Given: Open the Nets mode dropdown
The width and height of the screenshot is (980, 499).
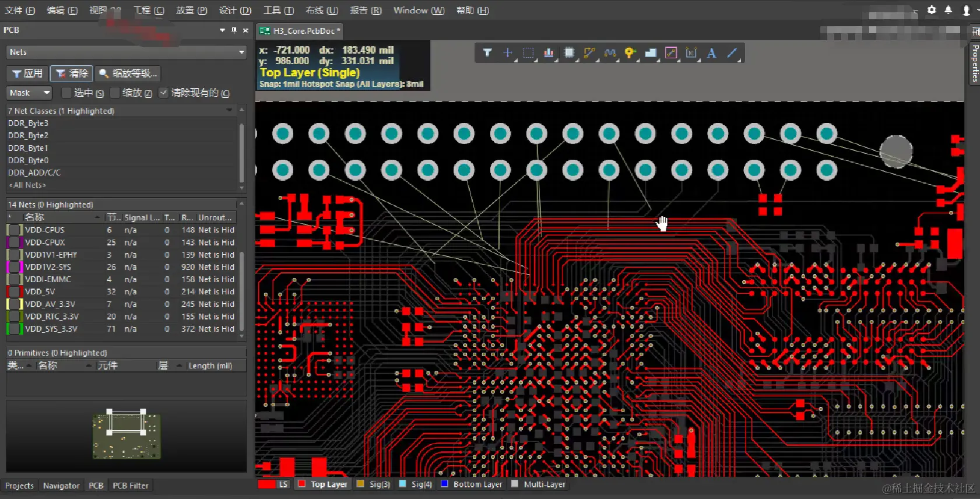Looking at the screenshot, I should [x=127, y=52].
